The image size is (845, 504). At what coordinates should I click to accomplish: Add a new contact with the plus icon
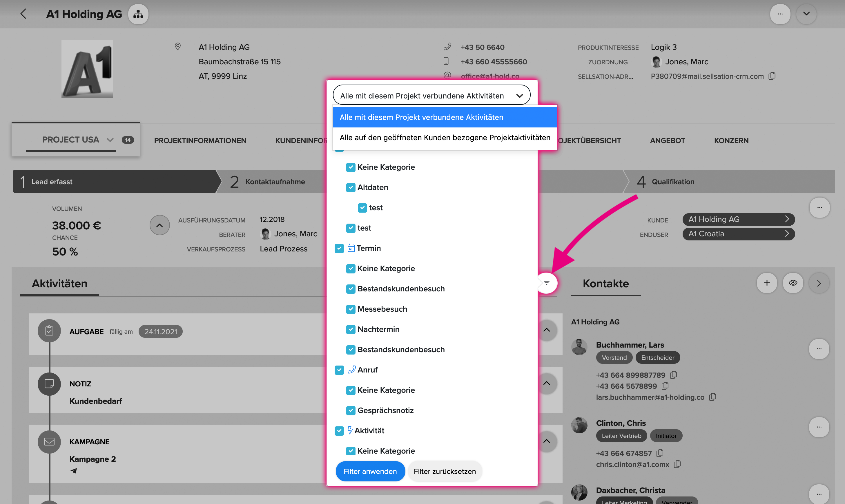767,283
